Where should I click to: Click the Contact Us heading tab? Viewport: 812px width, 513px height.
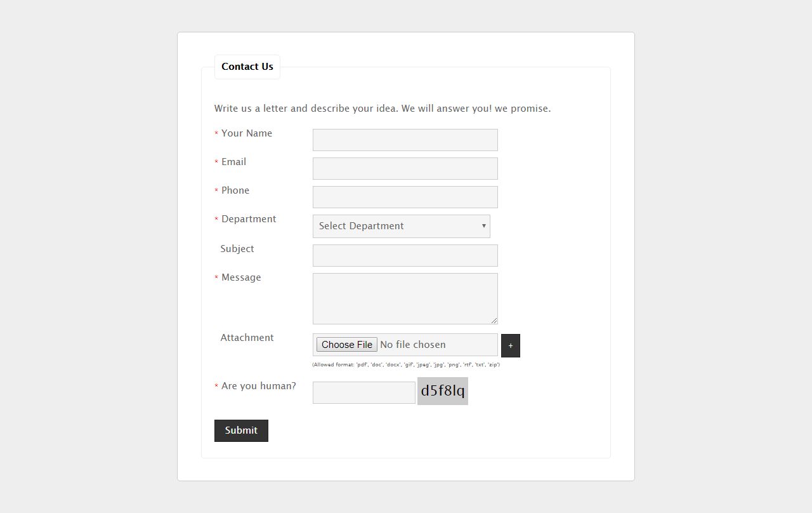click(247, 67)
